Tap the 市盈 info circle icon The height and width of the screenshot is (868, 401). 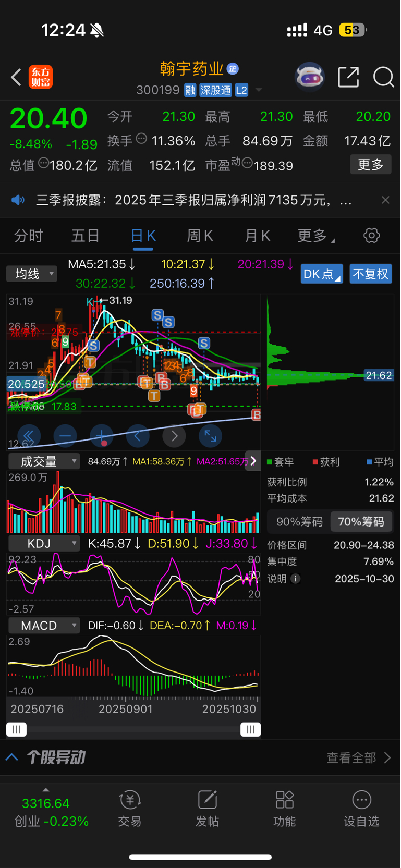pyautogui.click(x=247, y=163)
